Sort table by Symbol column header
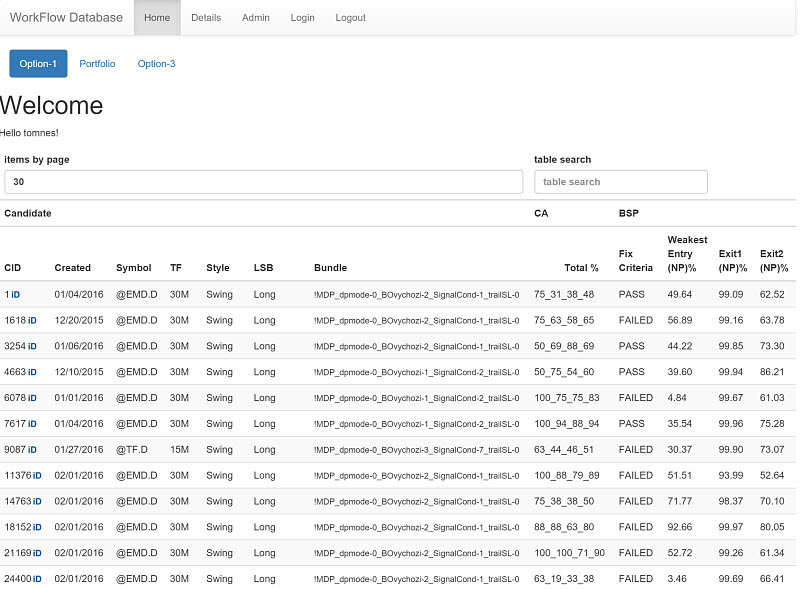 [133, 268]
